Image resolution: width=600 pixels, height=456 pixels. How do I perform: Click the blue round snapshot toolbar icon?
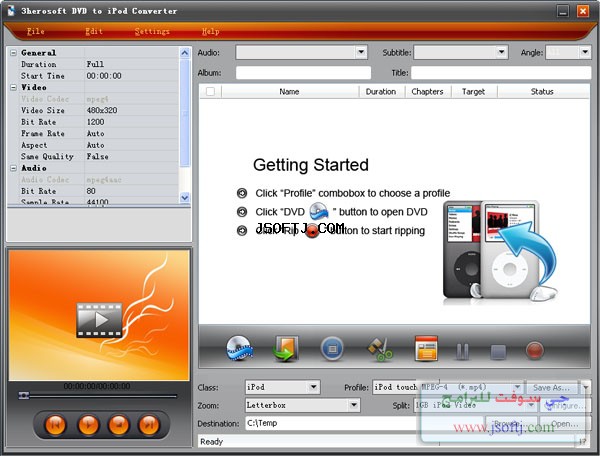(x=332, y=349)
